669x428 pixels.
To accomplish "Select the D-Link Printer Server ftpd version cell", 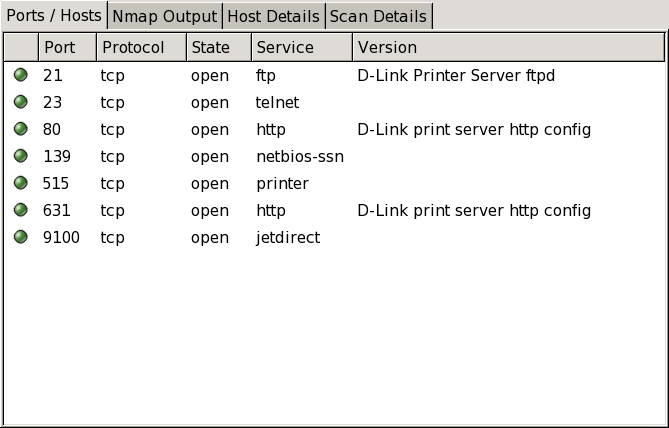I will (x=456, y=75).
